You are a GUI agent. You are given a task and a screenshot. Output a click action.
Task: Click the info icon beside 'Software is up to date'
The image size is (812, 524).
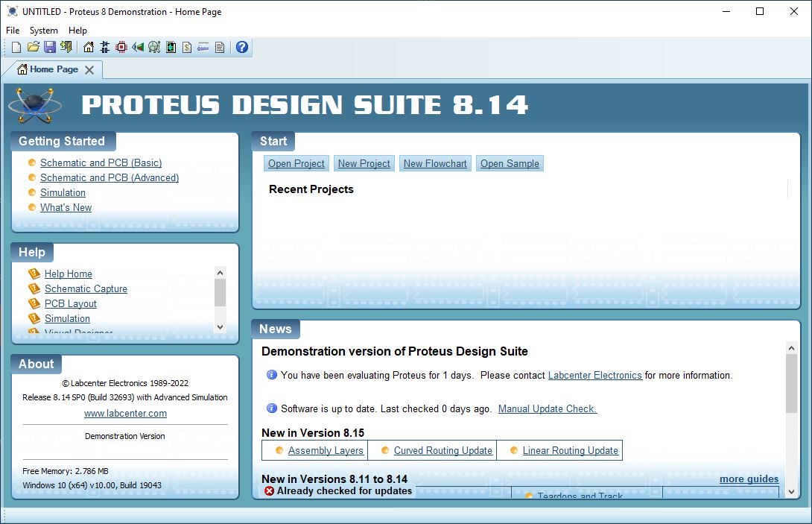click(x=271, y=408)
